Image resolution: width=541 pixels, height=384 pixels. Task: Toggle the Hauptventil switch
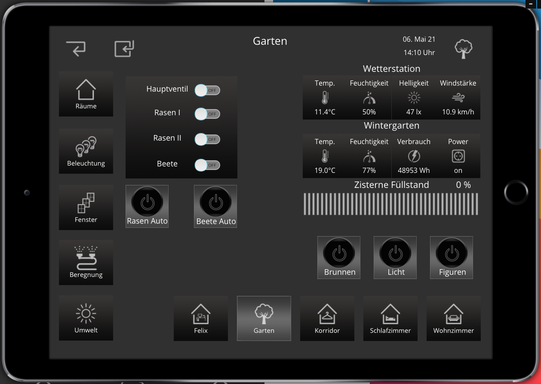207,90
